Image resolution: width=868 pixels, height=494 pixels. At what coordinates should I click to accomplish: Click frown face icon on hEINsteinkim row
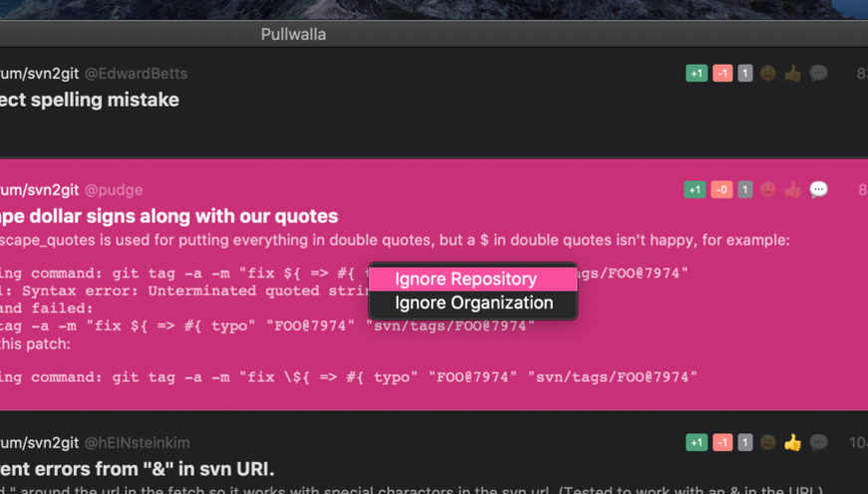pos(767,442)
